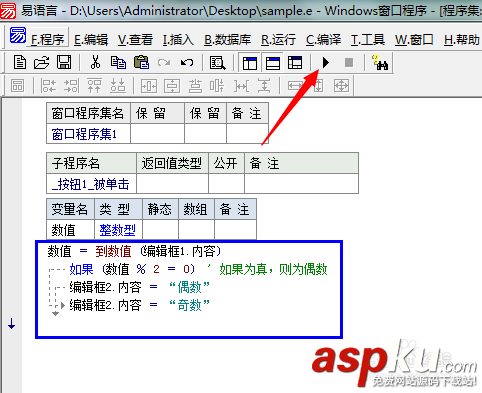Select the 窗口程序集1 cell

pos(88,134)
